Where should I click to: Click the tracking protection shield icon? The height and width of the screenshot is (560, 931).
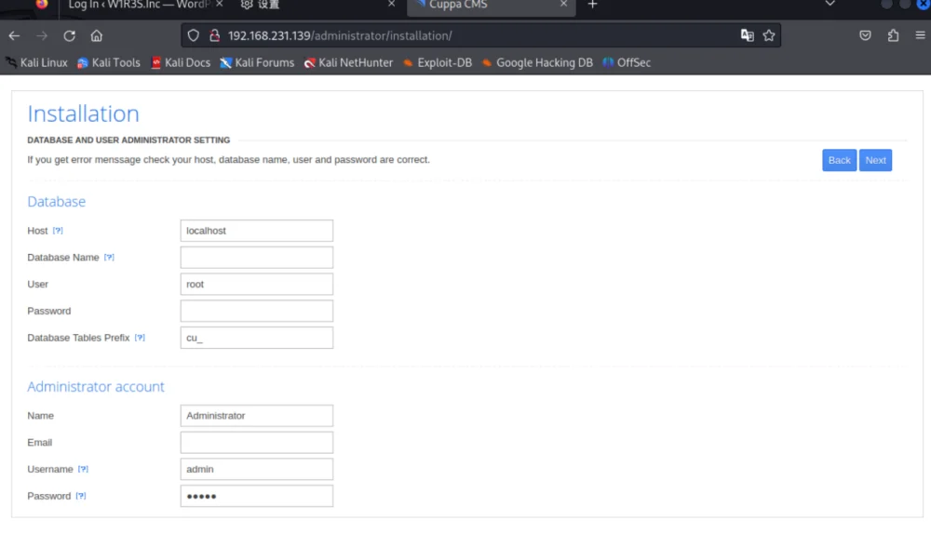[x=193, y=35]
